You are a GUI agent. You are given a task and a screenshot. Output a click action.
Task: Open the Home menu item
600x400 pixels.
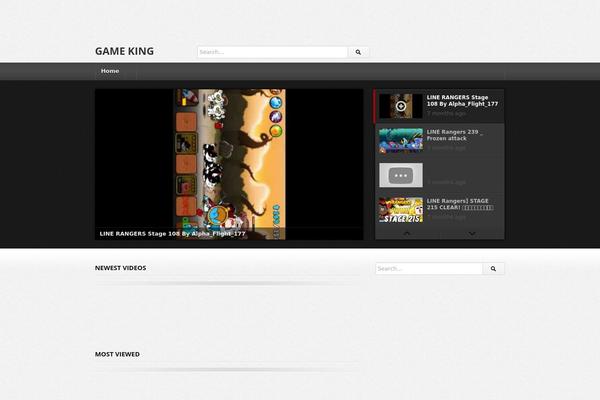coord(110,71)
